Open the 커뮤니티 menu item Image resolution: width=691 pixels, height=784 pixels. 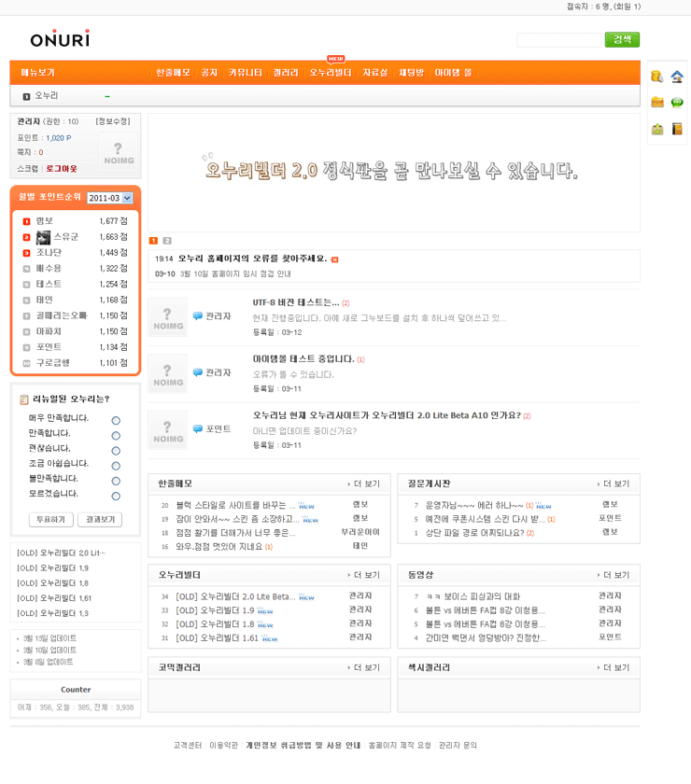click(x=246, y=73)
